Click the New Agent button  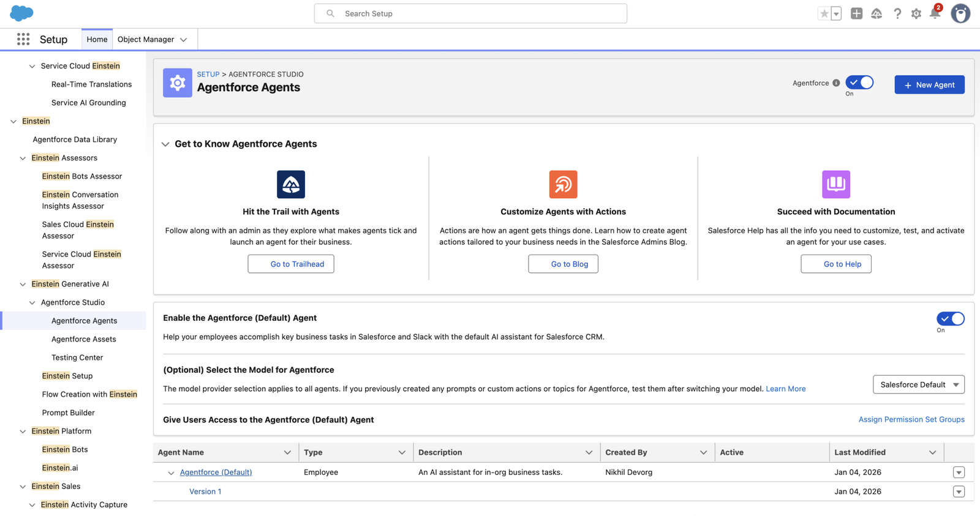[x=929, y=84]
